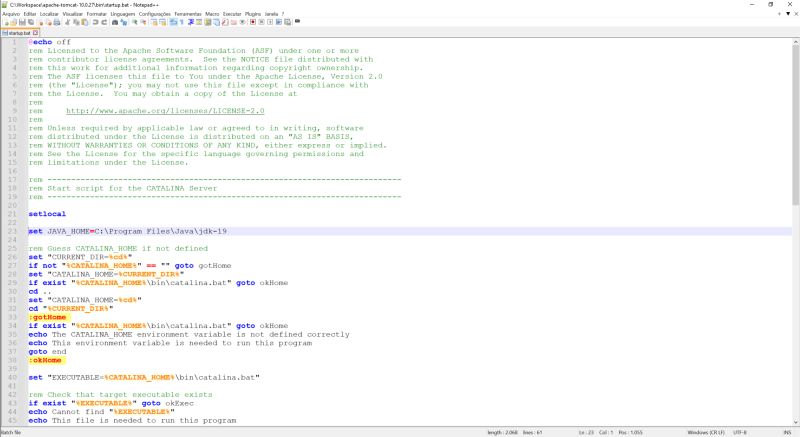Show the Document Map panel icon
Screen dimensions: 800x437
click(208, 22)
